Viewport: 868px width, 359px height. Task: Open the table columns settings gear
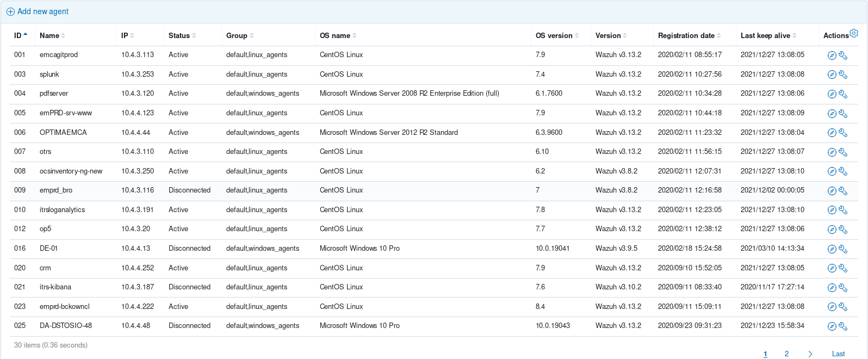(x=854, y=33)
